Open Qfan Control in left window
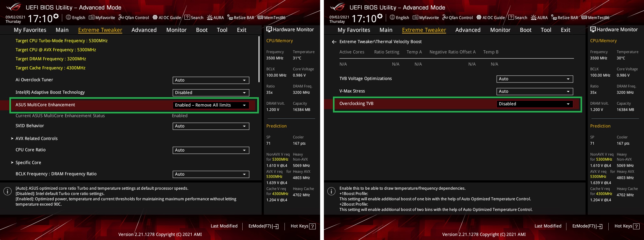Screen dimensions: 644x240 [133, 17]
